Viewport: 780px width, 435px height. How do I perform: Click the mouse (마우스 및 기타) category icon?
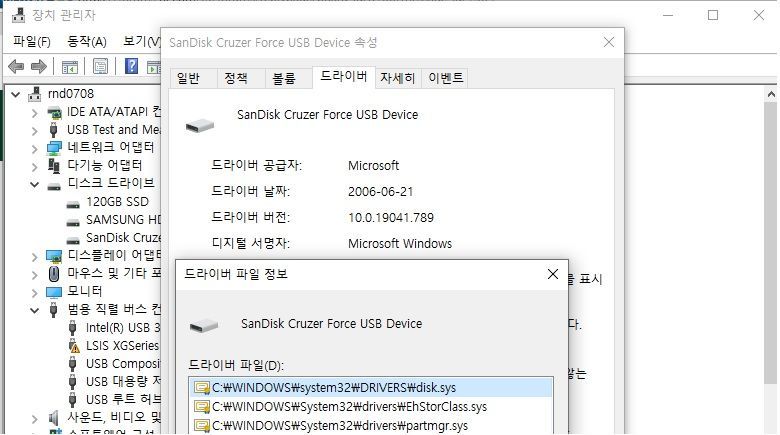(54, 273)
